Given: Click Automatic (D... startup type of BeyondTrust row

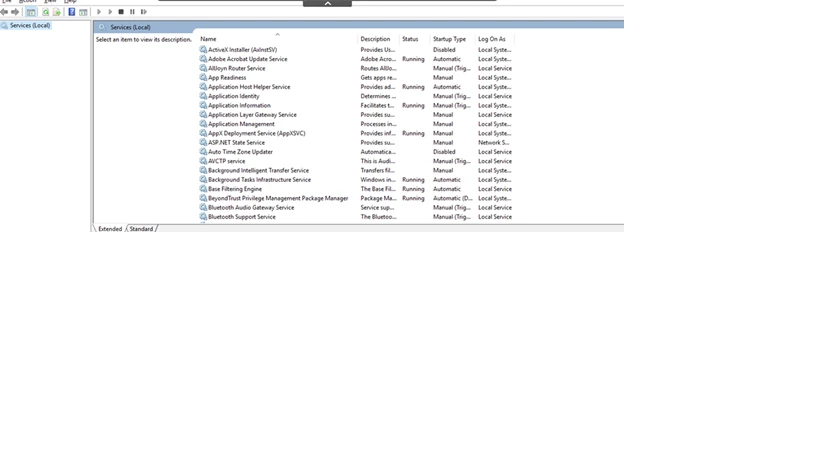Looking at the screenshot, I should point(453,198).
